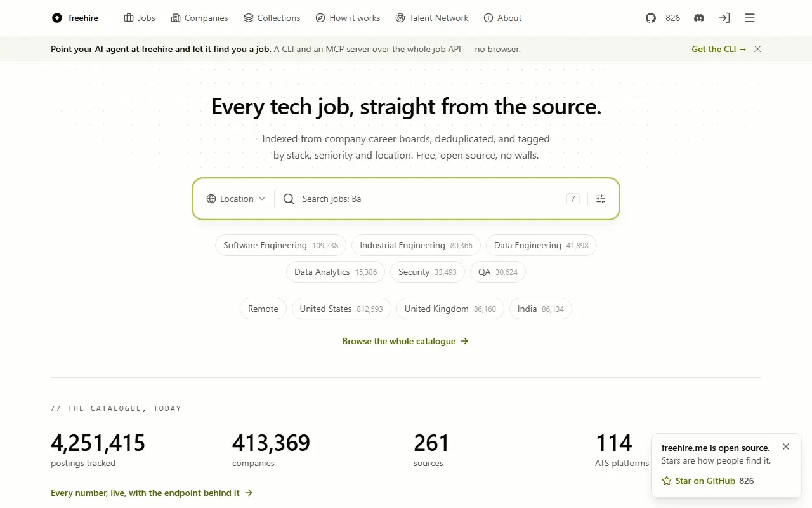Open the Discord server icon
This screenshot has height=508, width=812.
(x=699, y=18)
